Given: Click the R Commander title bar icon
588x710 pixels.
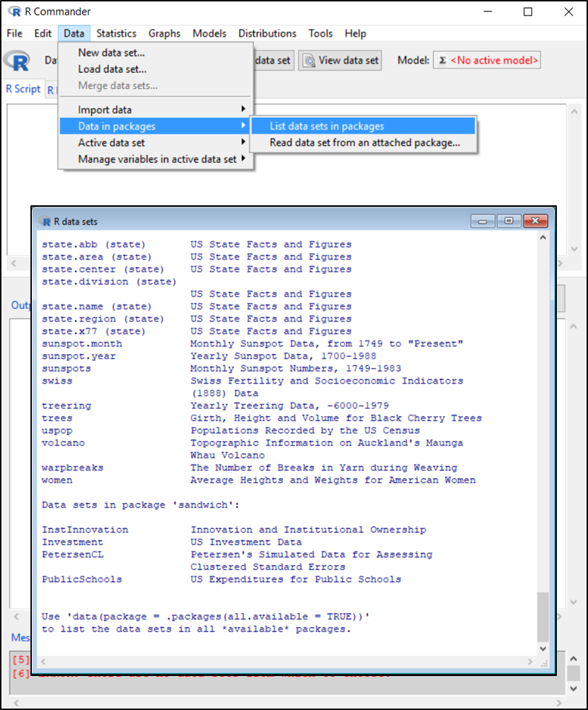Looking at the screenshot, I should tap(13, 12).
